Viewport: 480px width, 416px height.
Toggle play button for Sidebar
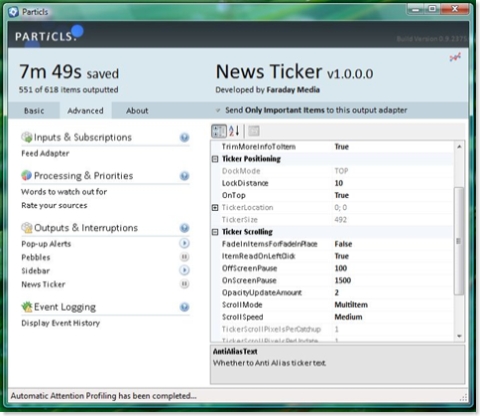184,270
